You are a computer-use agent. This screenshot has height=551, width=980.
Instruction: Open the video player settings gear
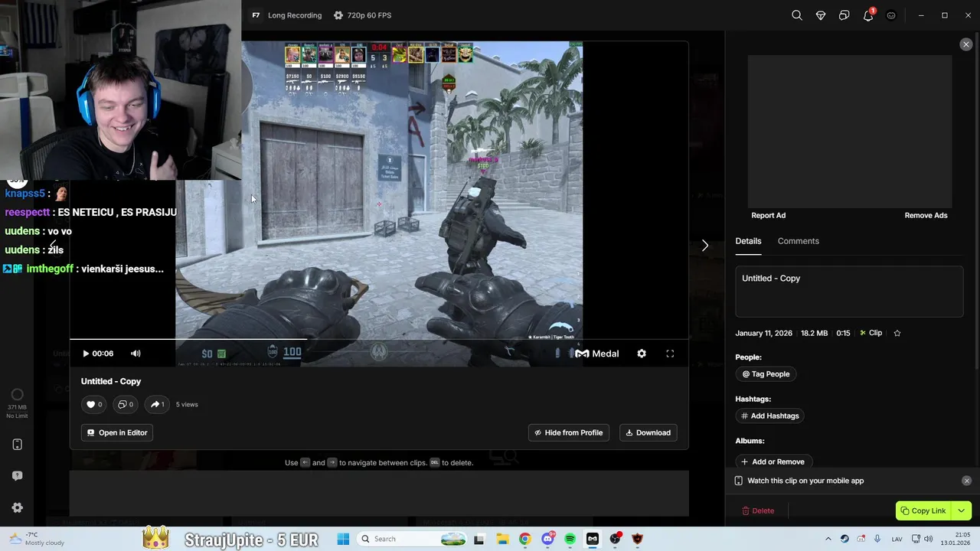pyautogui.click(x=642, y=354)
